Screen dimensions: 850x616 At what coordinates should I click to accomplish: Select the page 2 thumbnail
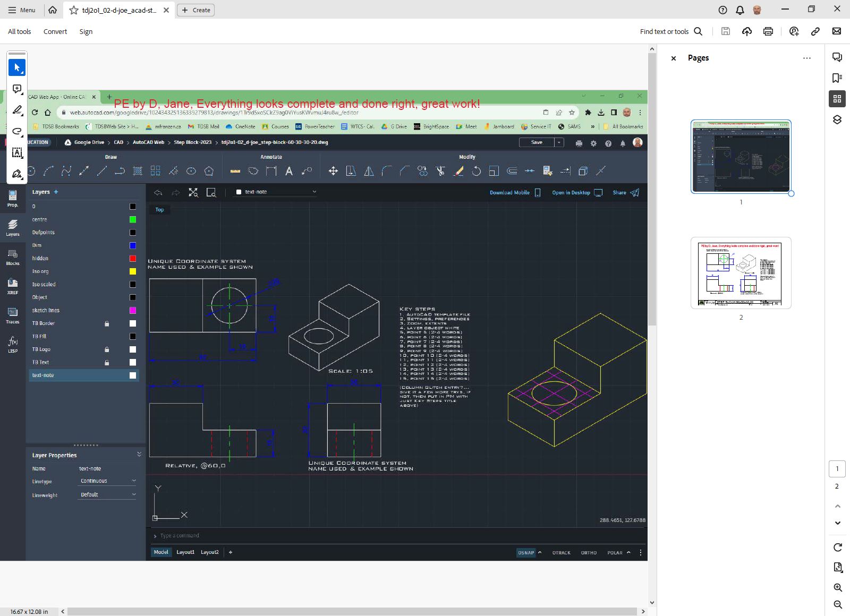pyautogui.click(x=741, y=272)
